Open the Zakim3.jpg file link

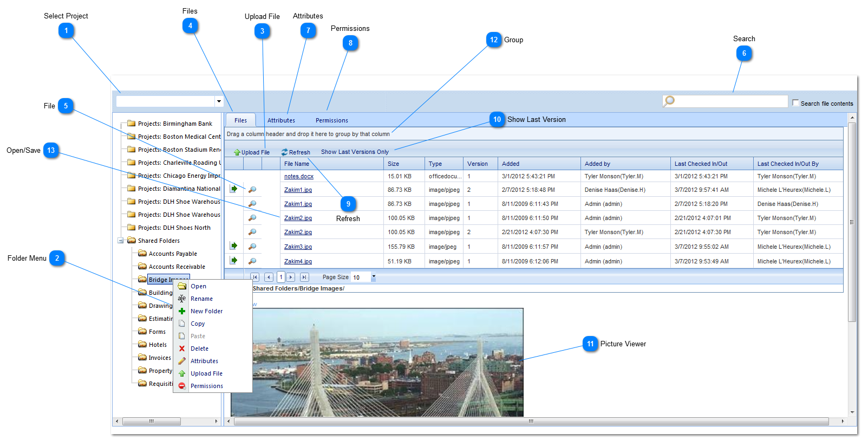[x=298, y=247]
